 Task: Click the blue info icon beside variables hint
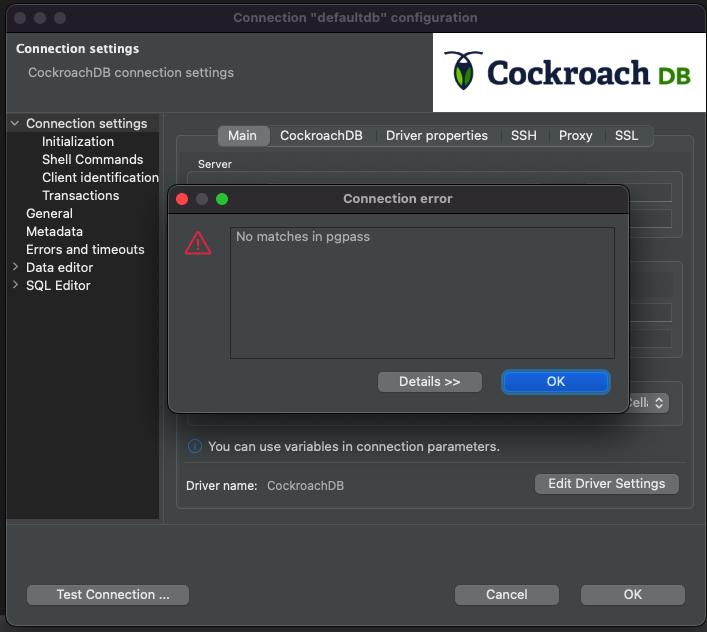(x=195, y=447)
